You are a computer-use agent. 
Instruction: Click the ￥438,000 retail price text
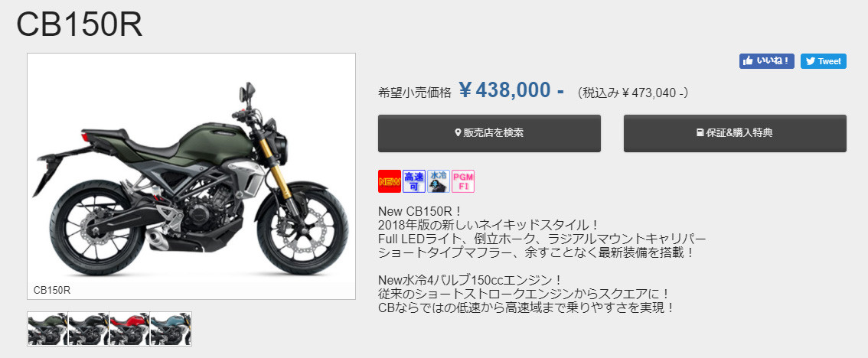(x=511, y=90)
